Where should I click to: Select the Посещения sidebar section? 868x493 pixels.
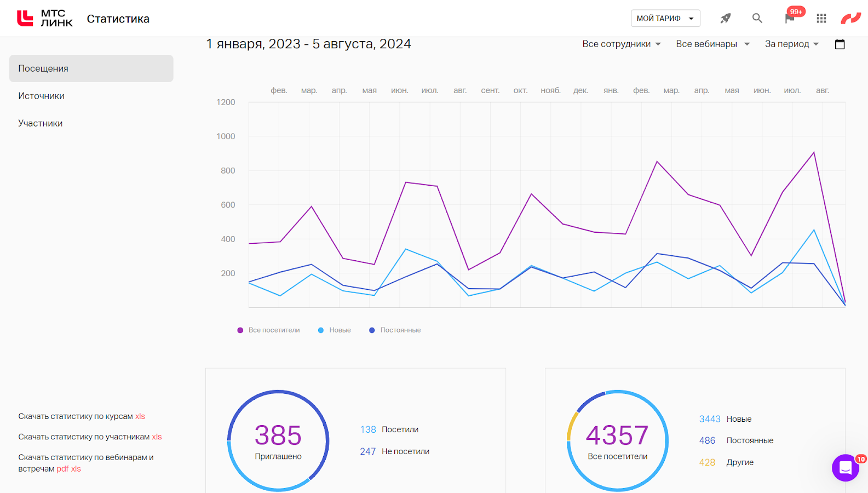coord(91,68)
